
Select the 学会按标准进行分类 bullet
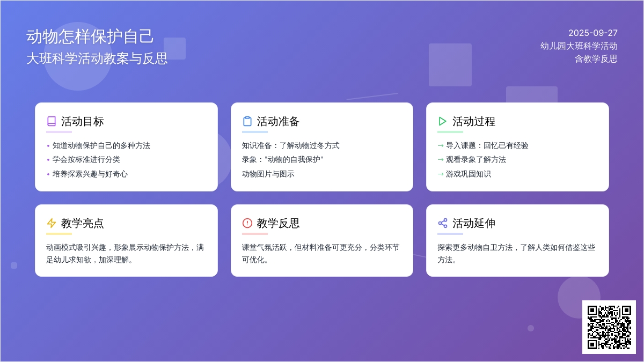point(86,159)
